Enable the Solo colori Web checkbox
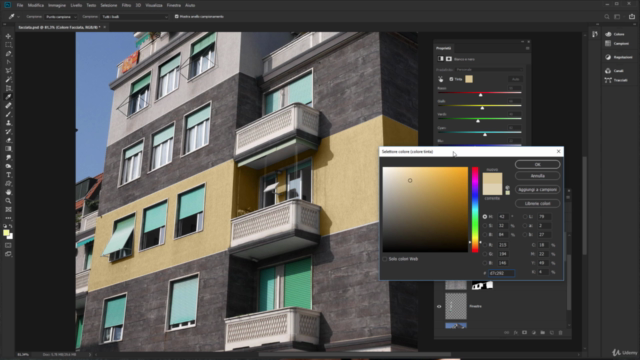 point(385,259)
